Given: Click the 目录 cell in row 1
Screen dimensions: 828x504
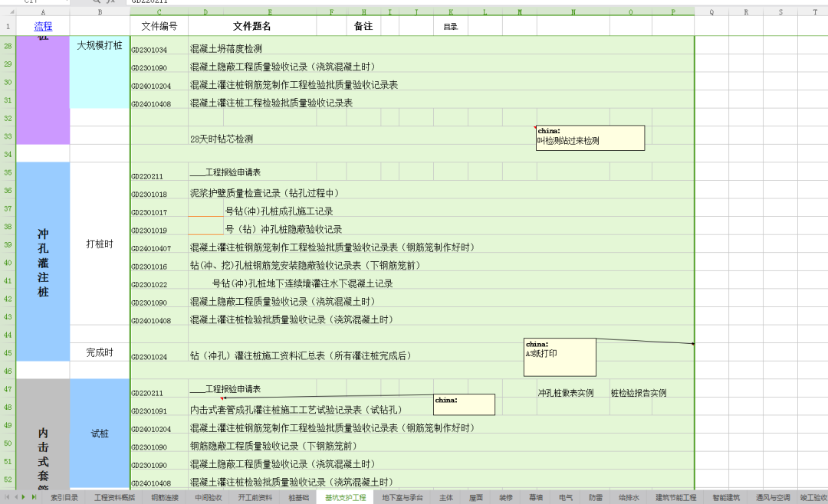Looking at the screenshot, I should click(x=451, y=26).
